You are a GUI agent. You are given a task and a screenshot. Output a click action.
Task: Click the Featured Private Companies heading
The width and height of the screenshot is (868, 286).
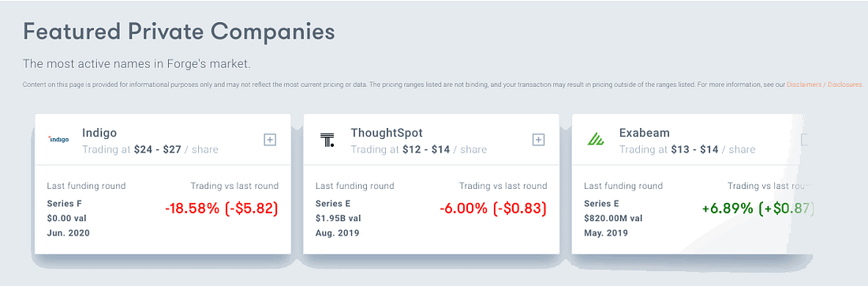pos(179,32)
